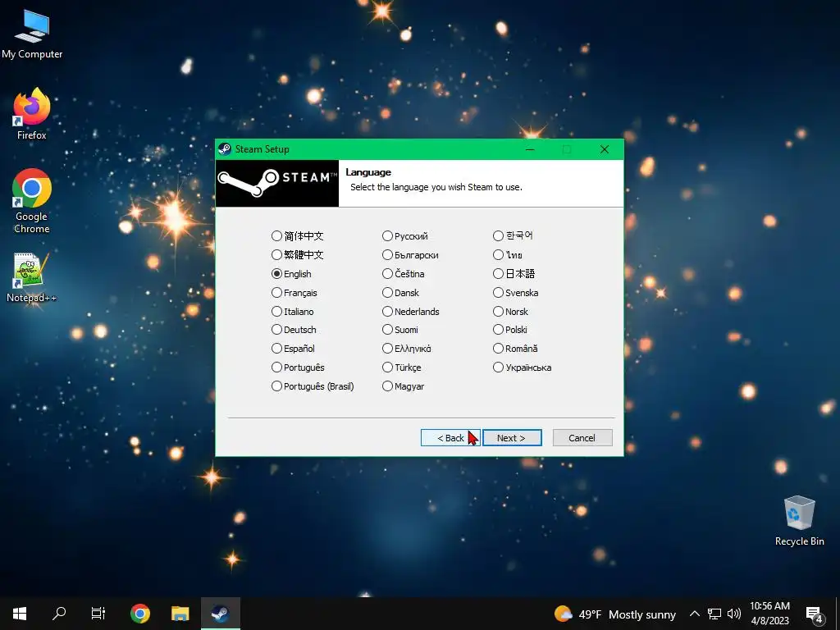Click the Steam logo in the setup header
Screen dimensions: 840x630
pos(277,183)
